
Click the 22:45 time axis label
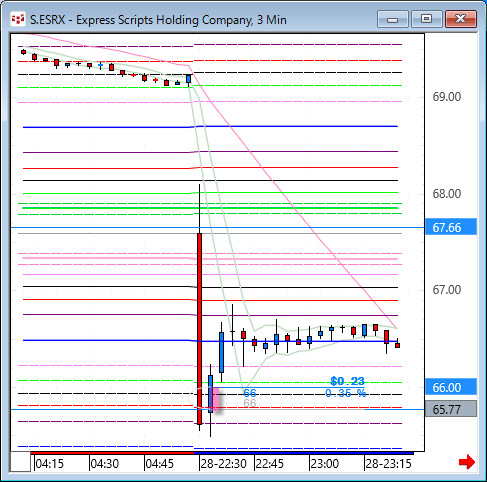click(269, 464)
